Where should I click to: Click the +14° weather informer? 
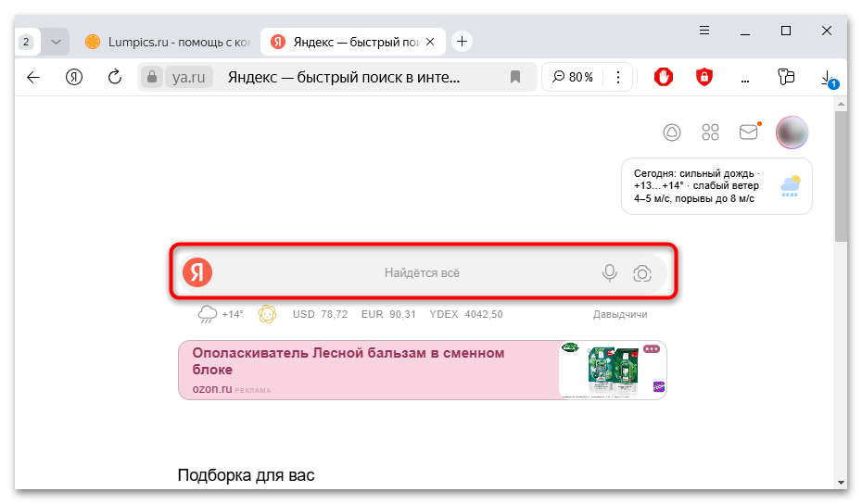220,314
